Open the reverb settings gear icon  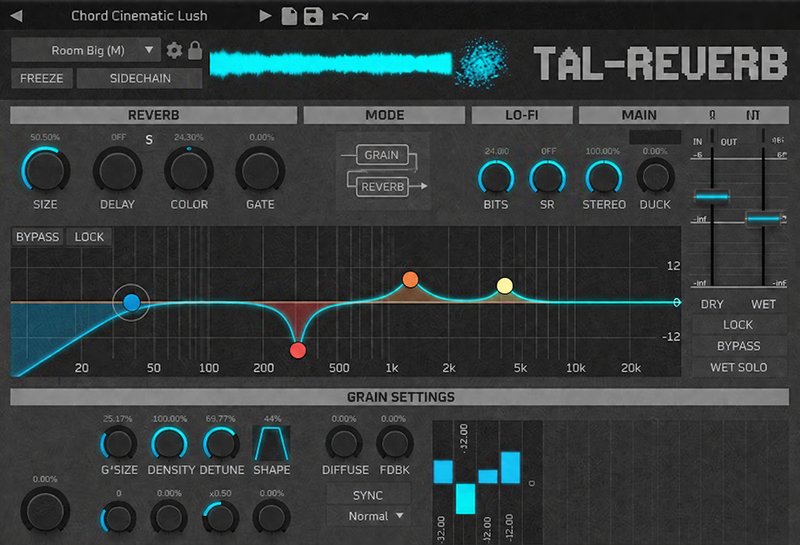pyautogui.click(x=174, y=51)
